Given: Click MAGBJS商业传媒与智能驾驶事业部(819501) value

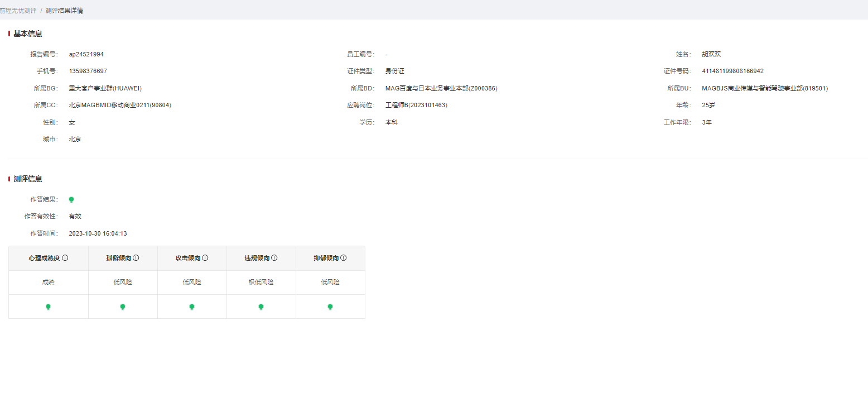Looking at the screenshot, I should [x=765, y=88].
